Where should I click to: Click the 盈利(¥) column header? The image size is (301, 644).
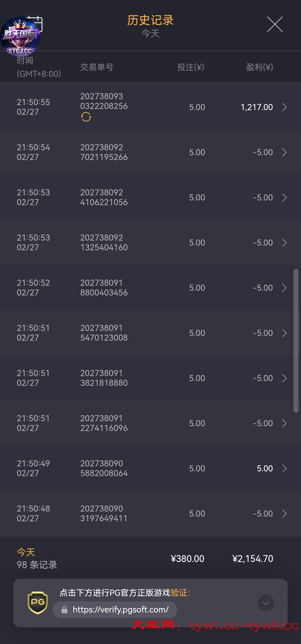tap(259, 67)
